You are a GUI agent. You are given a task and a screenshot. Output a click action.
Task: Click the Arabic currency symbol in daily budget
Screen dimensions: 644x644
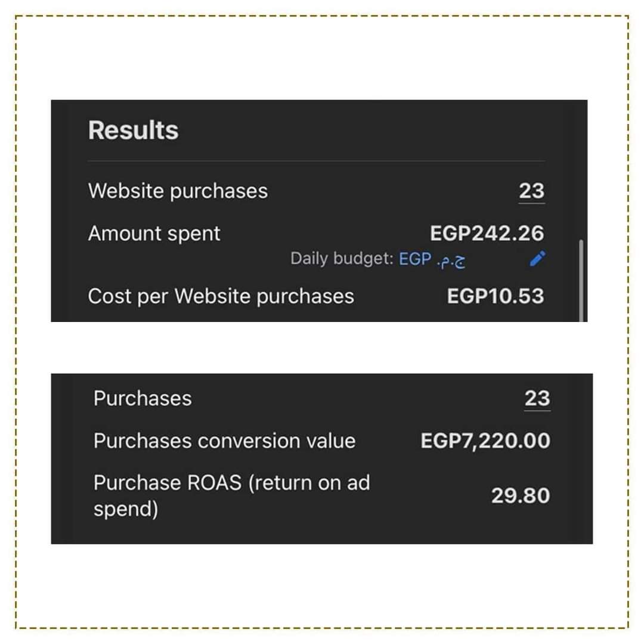[451, 261]
